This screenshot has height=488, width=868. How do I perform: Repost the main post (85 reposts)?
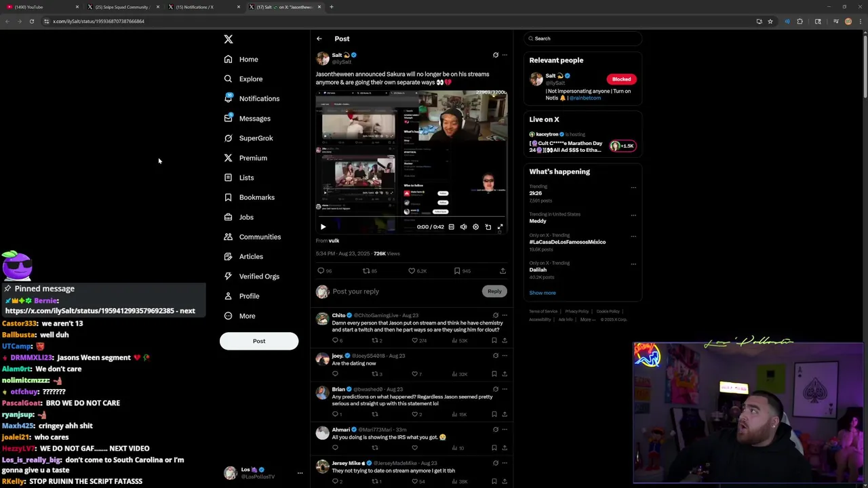pyautogui.click(x=370, y=271)
